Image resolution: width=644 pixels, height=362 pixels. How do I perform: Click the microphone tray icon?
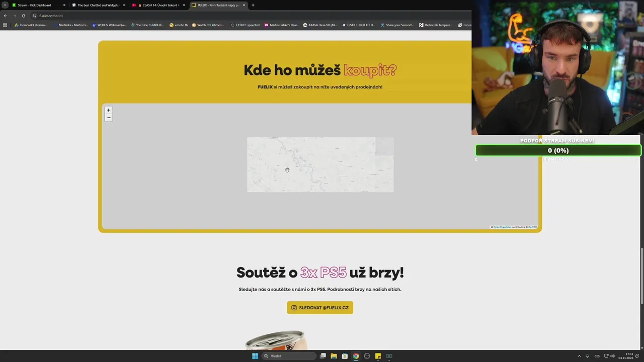(x=587, y=356)
